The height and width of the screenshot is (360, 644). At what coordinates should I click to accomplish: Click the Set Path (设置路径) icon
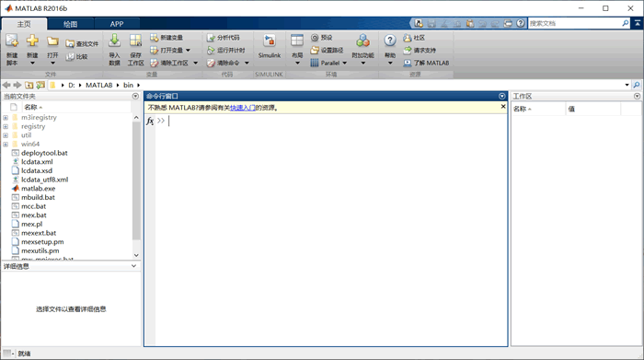315,50
